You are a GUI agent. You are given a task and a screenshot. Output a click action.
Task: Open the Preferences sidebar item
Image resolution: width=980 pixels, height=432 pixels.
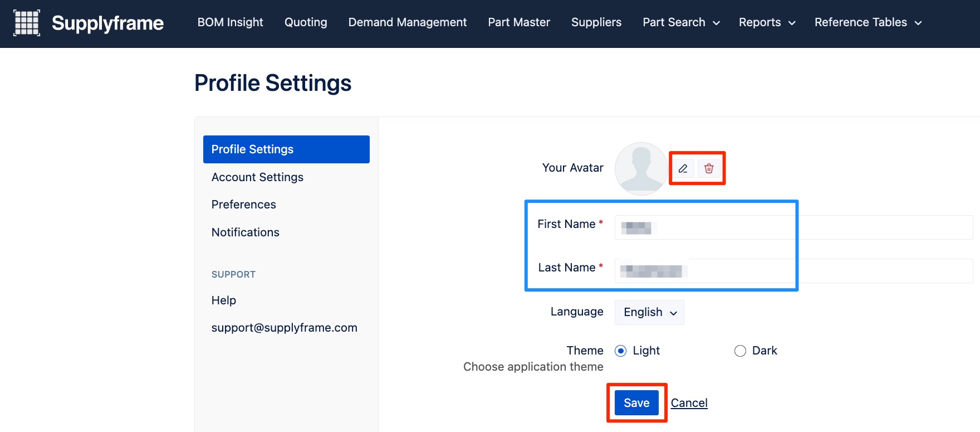click(244, 205)
